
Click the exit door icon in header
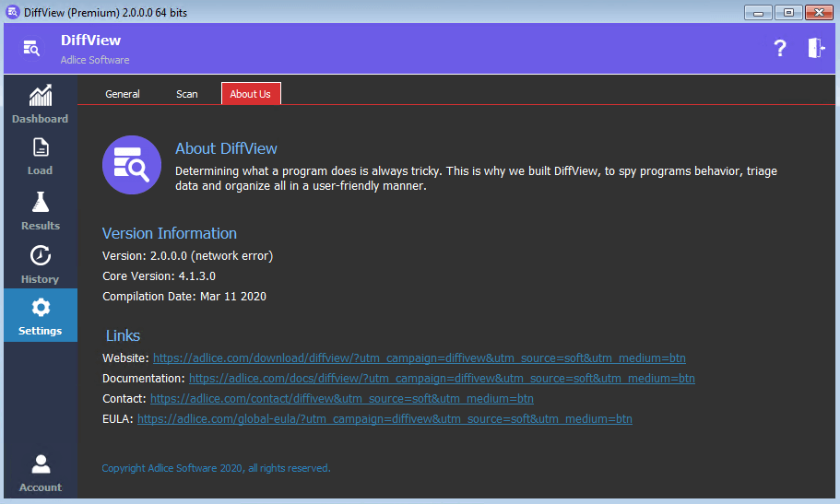click(x=816, y=49)
